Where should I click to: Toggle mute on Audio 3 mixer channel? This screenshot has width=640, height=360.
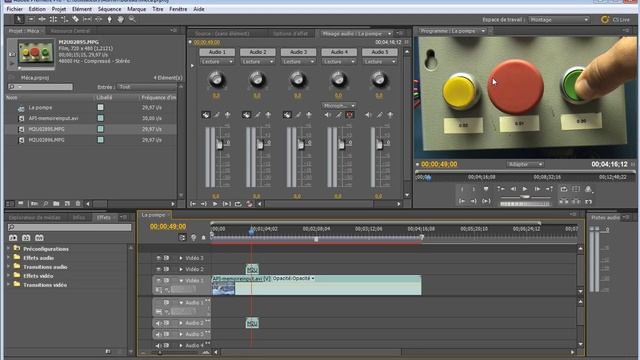coord(287,115)
